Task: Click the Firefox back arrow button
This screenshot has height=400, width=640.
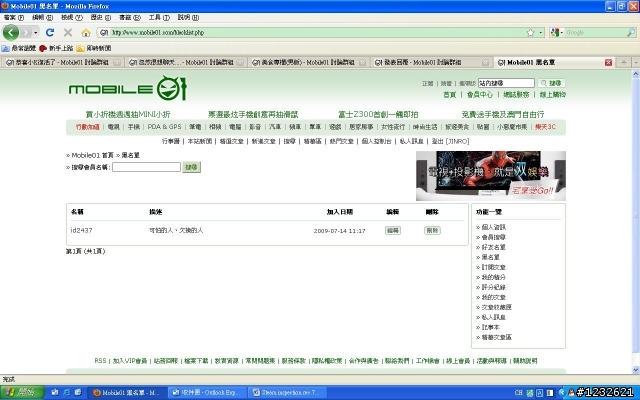Action: 11,32
